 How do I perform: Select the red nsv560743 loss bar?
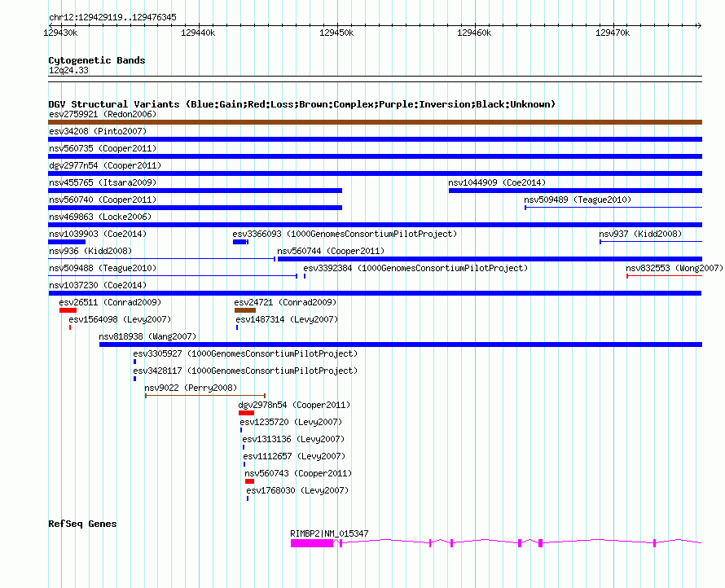250,481
